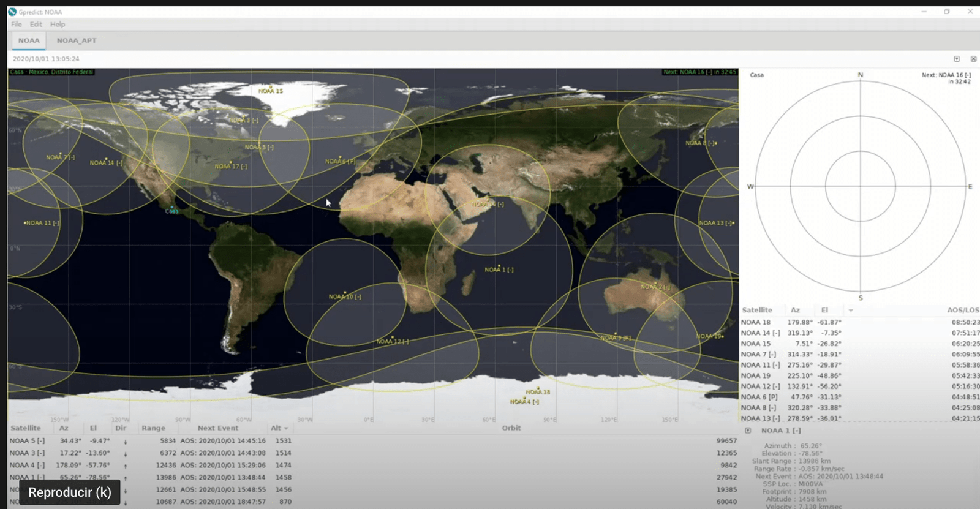Screen dimensions: 980x509
Task: Select NOAA 17 satellite marker on map
Action: tap(231, 166)
